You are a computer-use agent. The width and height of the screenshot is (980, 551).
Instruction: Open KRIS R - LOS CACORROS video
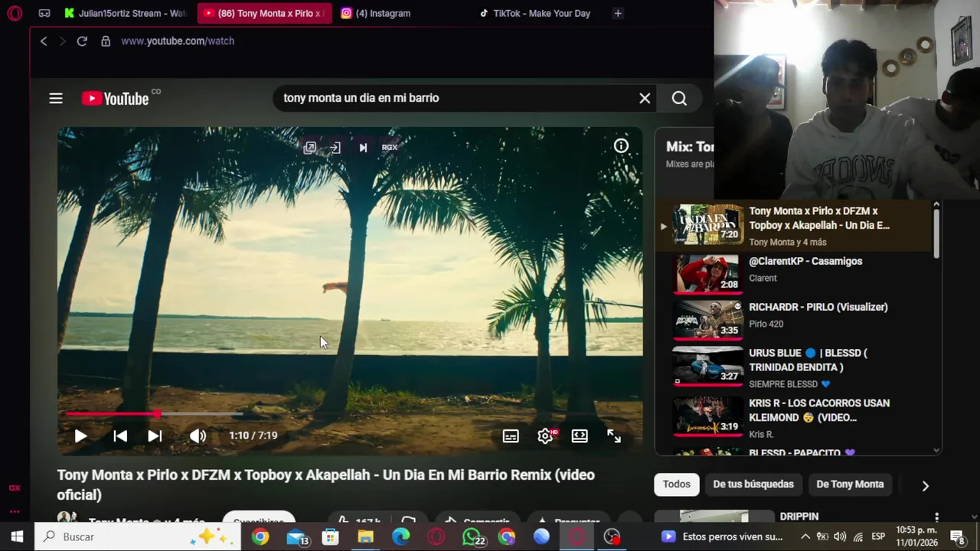pyautogui.click(x=819, y=410)
